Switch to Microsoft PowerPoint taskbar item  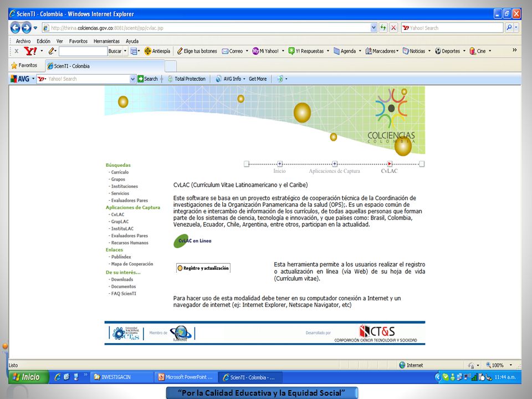(186, 377)
